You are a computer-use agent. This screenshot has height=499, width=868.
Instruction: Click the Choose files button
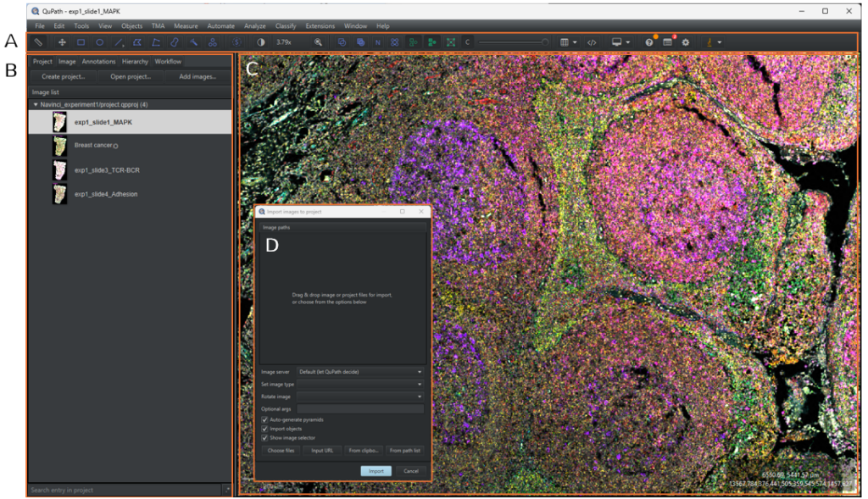point(281,451)
